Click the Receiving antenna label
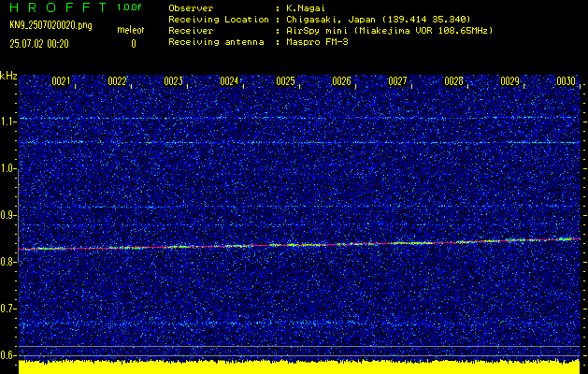The height and width of the screenshot is (374, 588). (216, 42)
